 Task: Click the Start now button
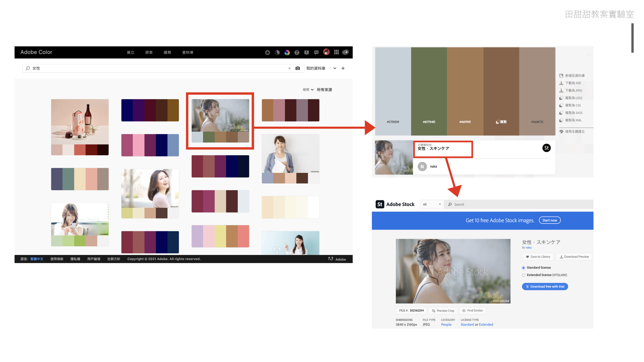[x=549, y=220]
